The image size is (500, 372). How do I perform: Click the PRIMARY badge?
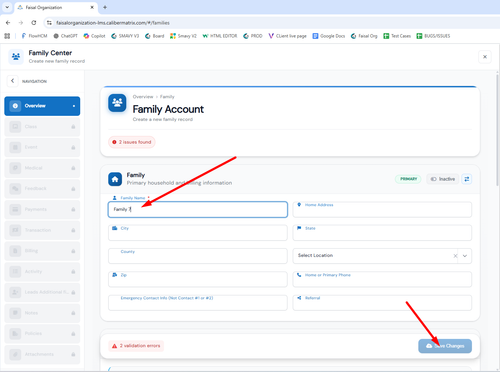pos(408,179)
